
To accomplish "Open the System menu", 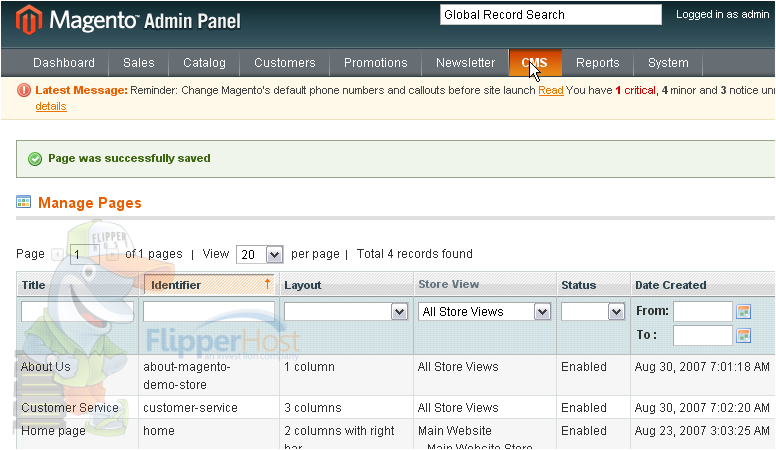I will 668,63.
